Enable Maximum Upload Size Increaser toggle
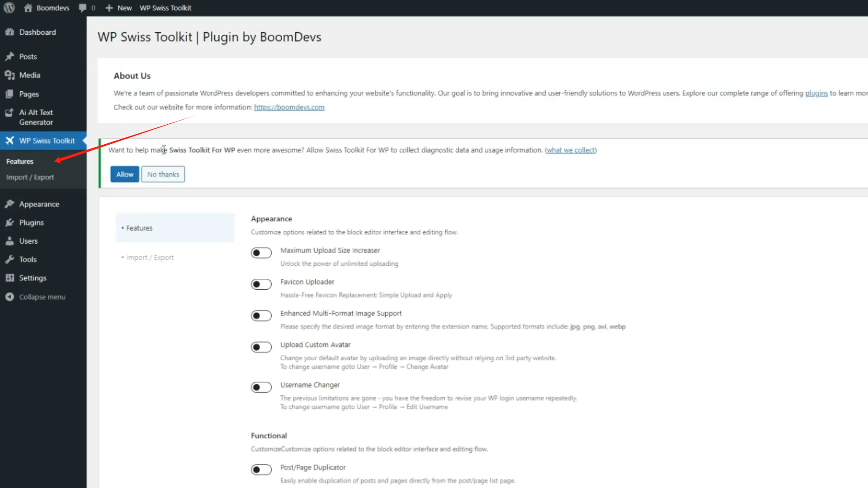 (x=261, y=253)
